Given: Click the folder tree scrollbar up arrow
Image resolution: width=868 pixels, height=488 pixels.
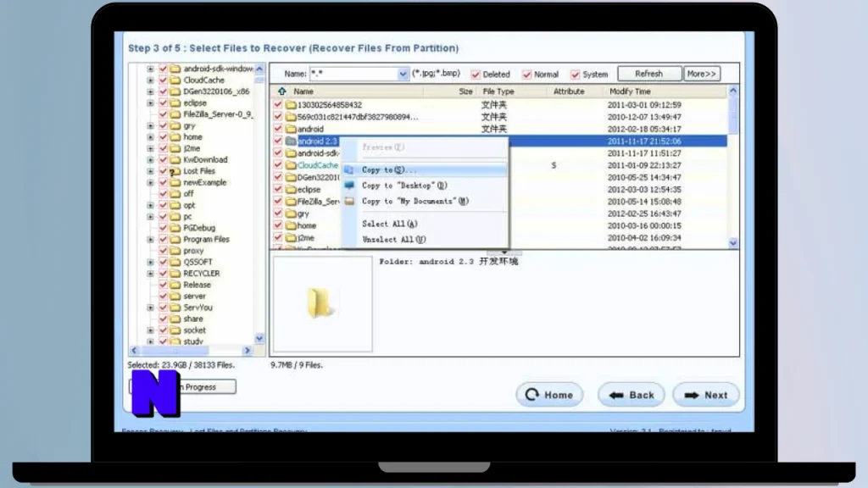Looking at the screenshot, I should tap(259, 69).
